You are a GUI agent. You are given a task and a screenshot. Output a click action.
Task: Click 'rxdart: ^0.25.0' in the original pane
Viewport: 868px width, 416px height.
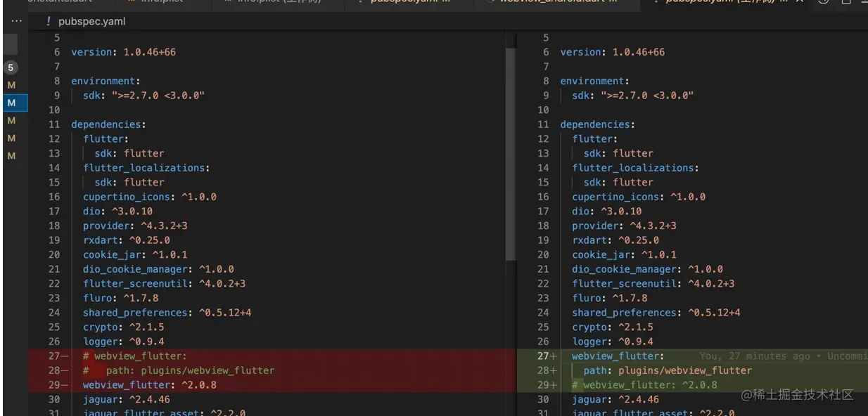pos(126,240)
